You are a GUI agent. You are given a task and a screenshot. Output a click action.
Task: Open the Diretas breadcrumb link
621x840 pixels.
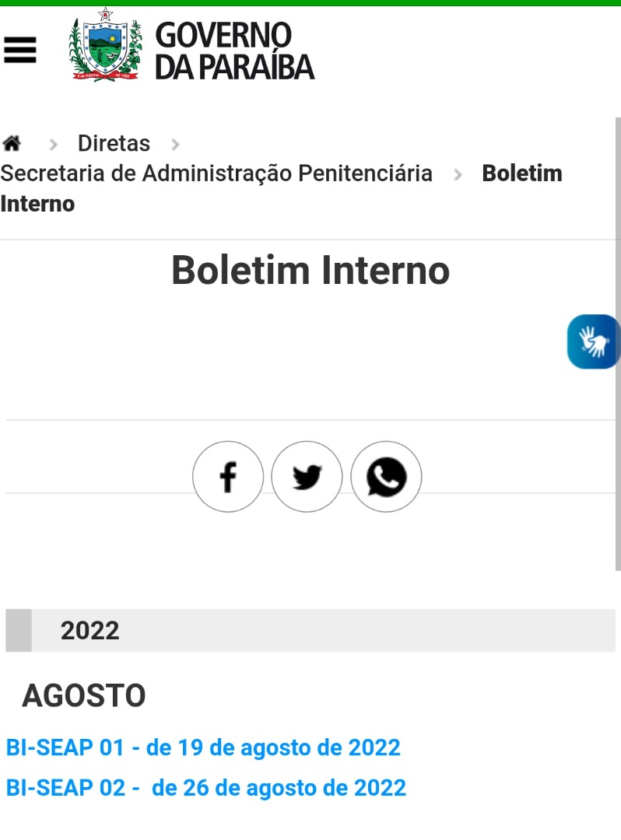pos(114,144)
